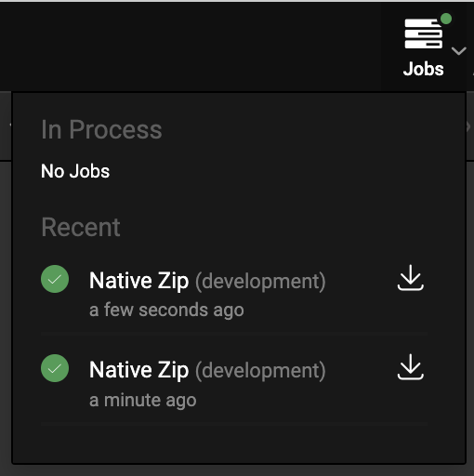The height and width of the screenshot is (476, 474).
Task: Click the Jobs label in top bar
Action: pos(423,69)
